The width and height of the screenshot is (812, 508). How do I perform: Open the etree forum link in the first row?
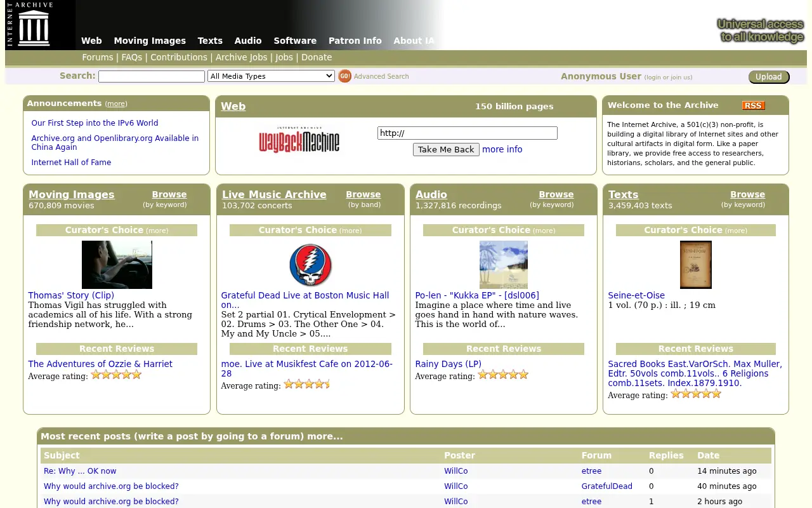[591, 471]
